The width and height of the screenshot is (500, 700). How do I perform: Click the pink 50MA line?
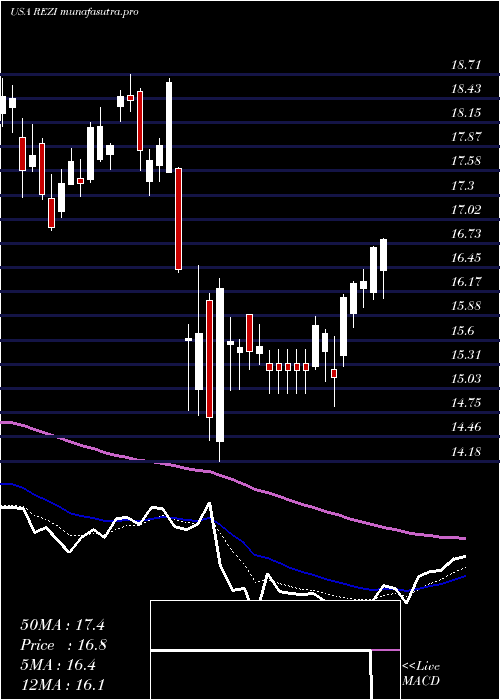[232, 479]
